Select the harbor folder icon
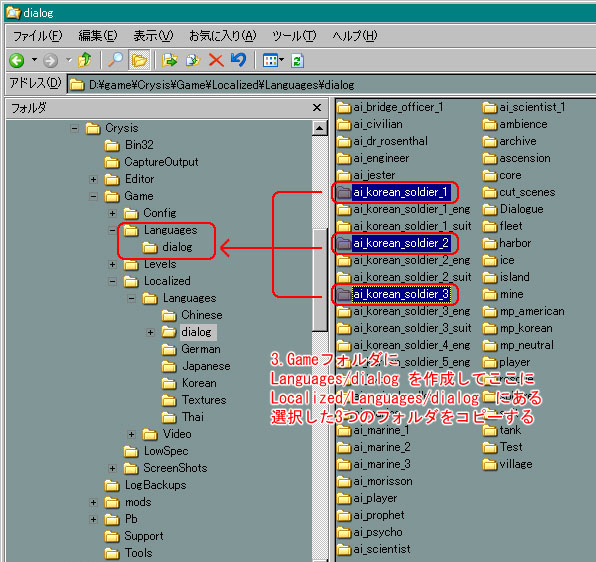The height and width of the screenshot is (562, 596). 490,244
